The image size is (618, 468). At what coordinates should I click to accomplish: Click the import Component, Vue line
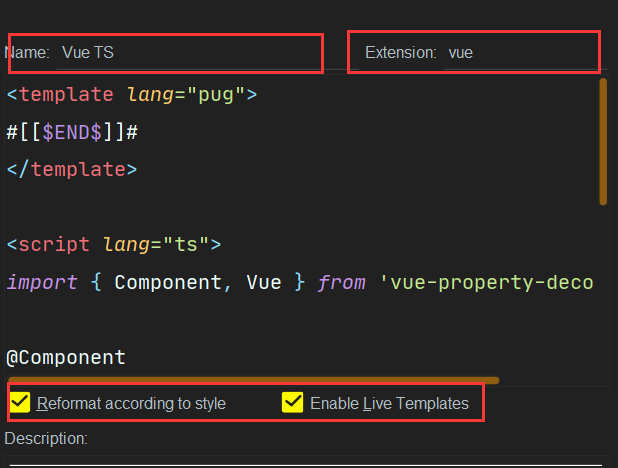300,282
